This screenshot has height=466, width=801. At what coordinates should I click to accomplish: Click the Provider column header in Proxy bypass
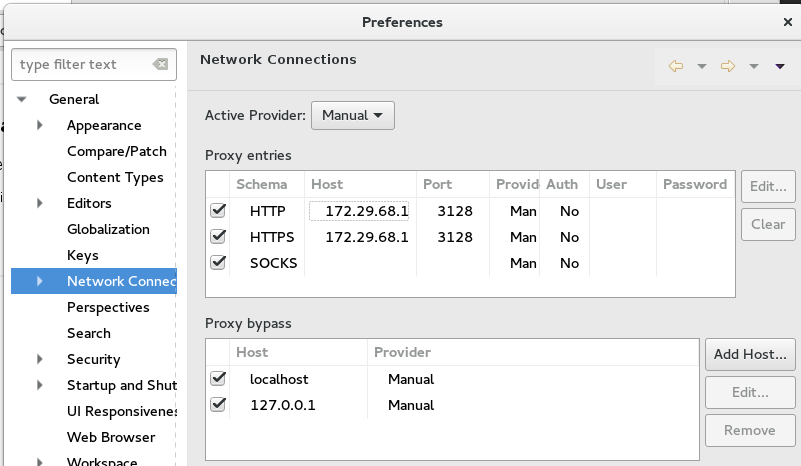pos(533,353)
